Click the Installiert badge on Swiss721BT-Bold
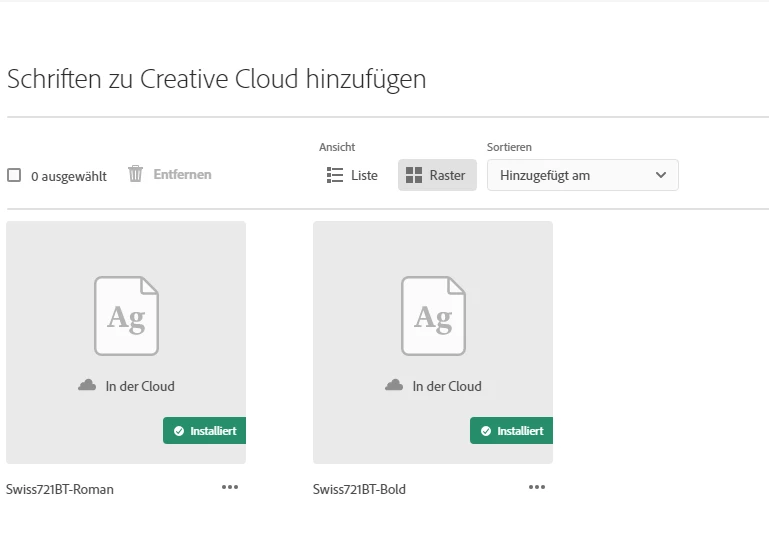769x555 pixels. (512, 430)
